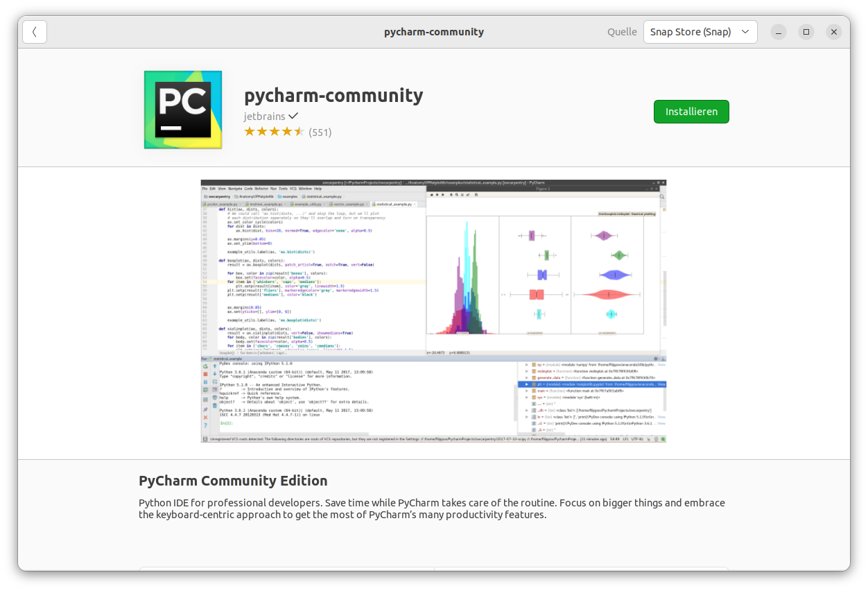
Task: Click the Python IDE description paragraph
Action: [432, 508]
